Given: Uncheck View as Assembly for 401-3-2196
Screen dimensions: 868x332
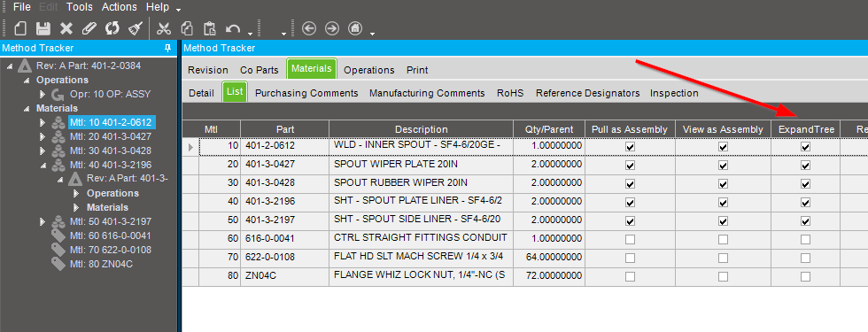Looking at the screenshot, I should [723, 203].
